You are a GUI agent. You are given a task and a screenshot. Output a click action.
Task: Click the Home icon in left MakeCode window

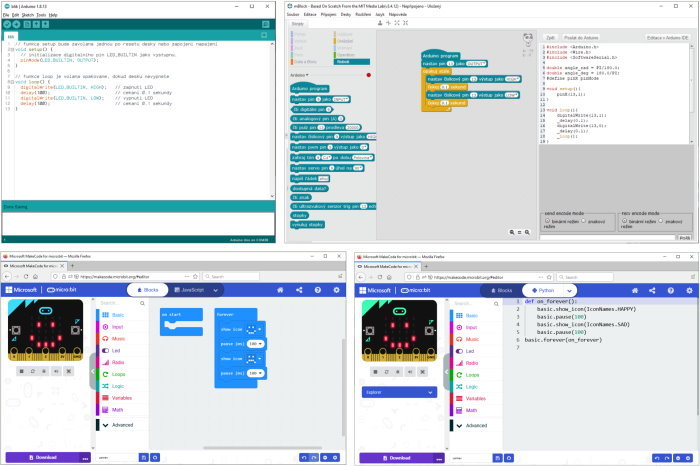coord(280,290)
